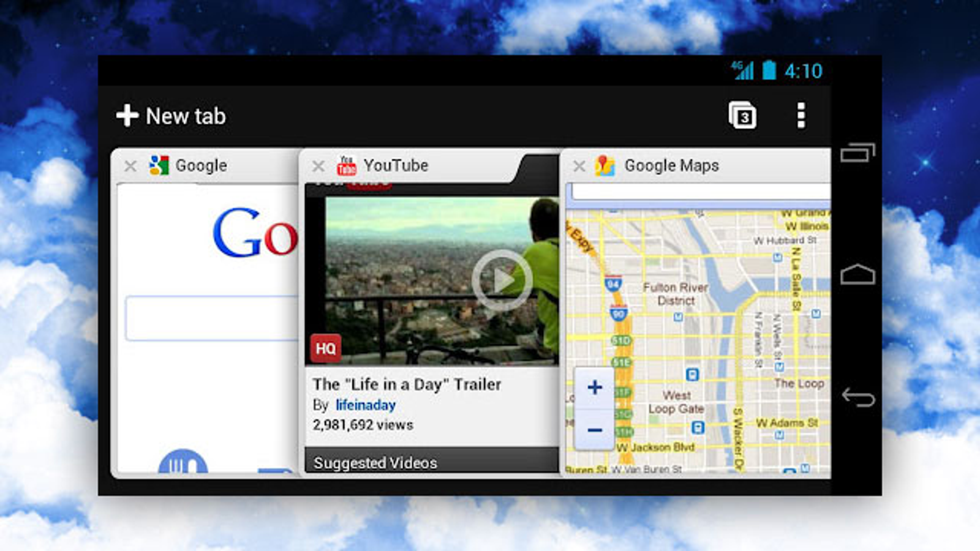The width and height of the screenshot is (980, 551).
Task: Check the 4G signal strength indicator
Action: (x=742, y=70)
